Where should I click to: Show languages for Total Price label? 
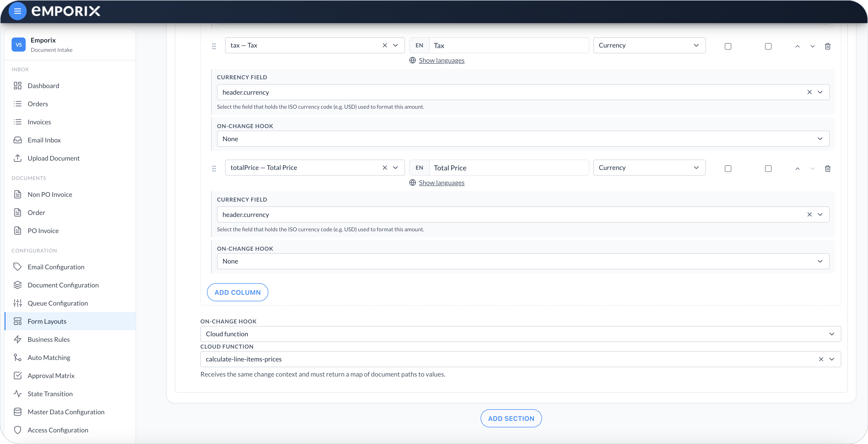(441, 182)
